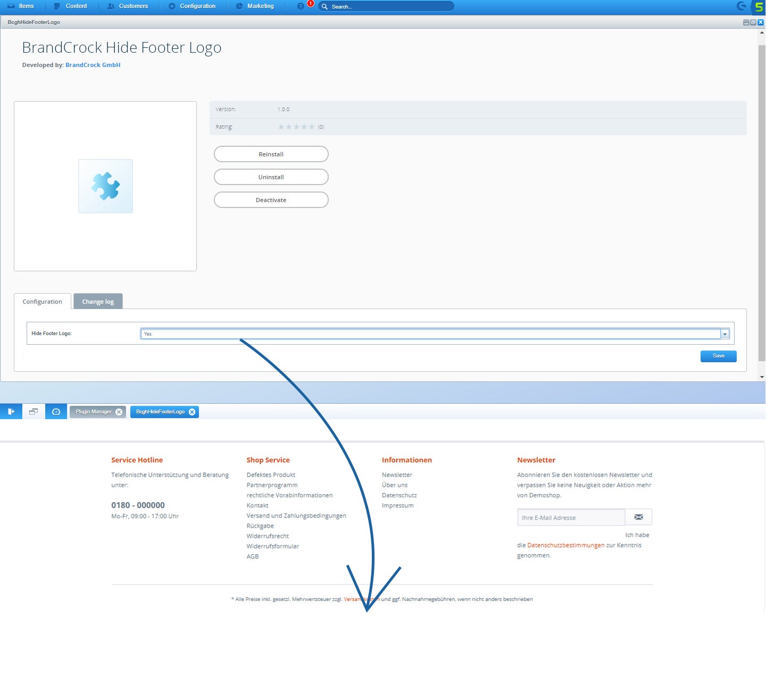This screenshot has width=766, height=700.
Task: Click the blue G account icon
Action: pyautogui.click(x=742, y=6)
